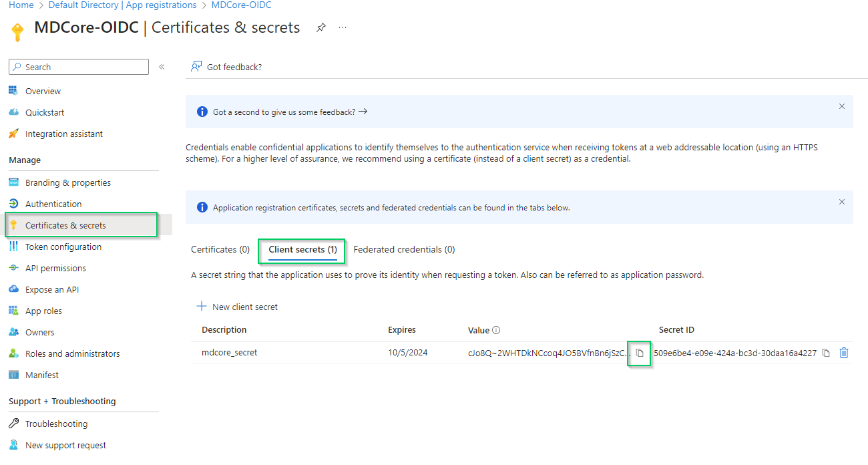Open Authentication settings
This screenshot has width=868, height=465.
[53, 204]
